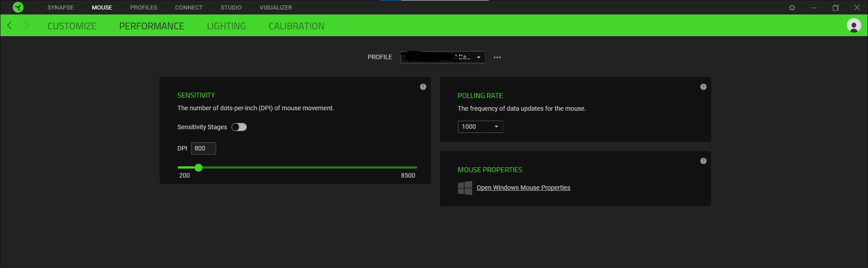
Task: Show help for Mouse Properties panel
Action: pos(703,161)
